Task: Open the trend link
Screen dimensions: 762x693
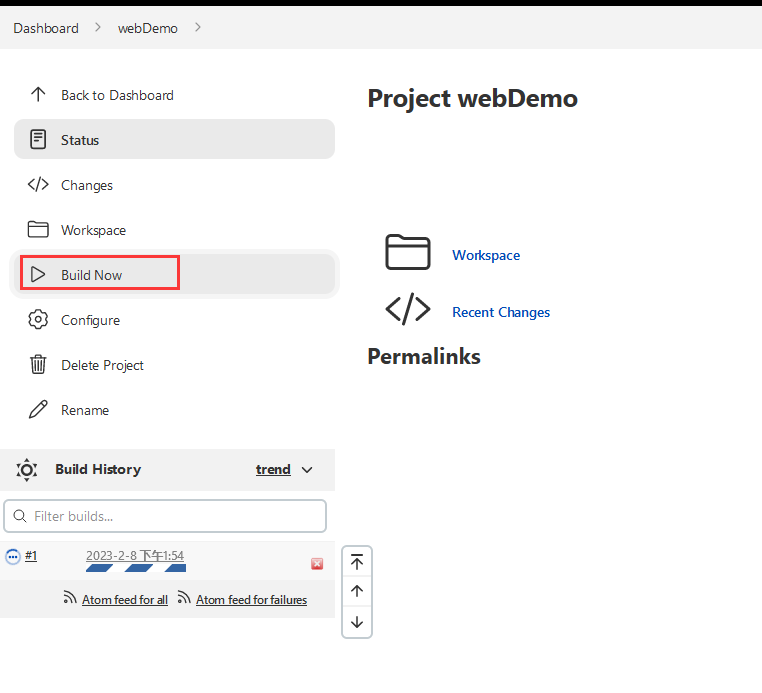Action: coord(273,469)
